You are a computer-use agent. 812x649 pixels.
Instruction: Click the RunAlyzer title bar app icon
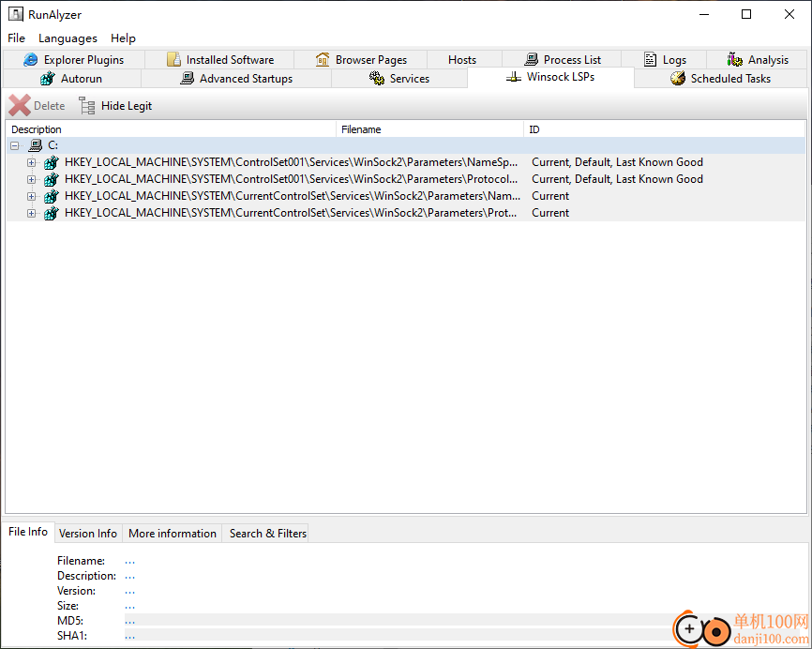(x=16, y=14)
